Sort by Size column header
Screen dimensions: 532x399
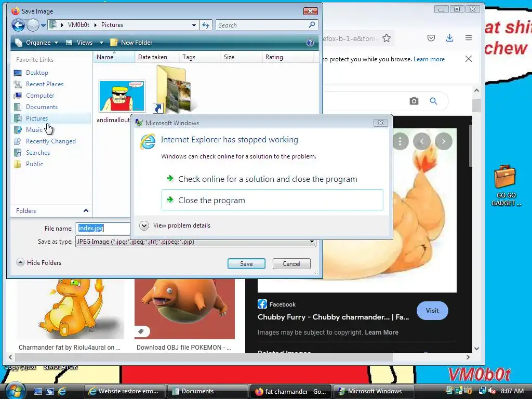(x=241, y=57)
